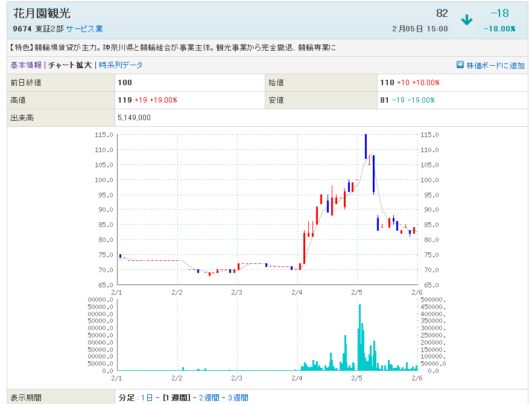Viewport: 532px width, 404px height.
Task: Click the 高値 value 119
Action: 124,100
